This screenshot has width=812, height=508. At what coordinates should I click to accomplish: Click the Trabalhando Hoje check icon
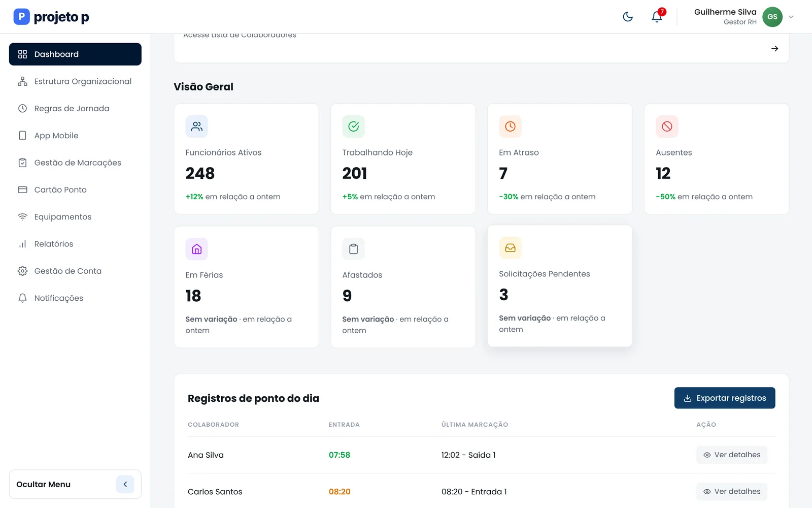(x=354, y=126)
